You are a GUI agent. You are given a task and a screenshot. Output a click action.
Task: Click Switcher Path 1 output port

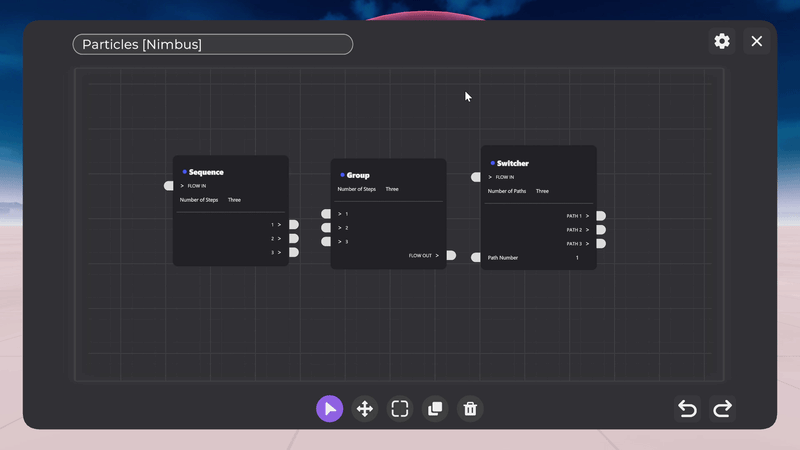point(602,216)
